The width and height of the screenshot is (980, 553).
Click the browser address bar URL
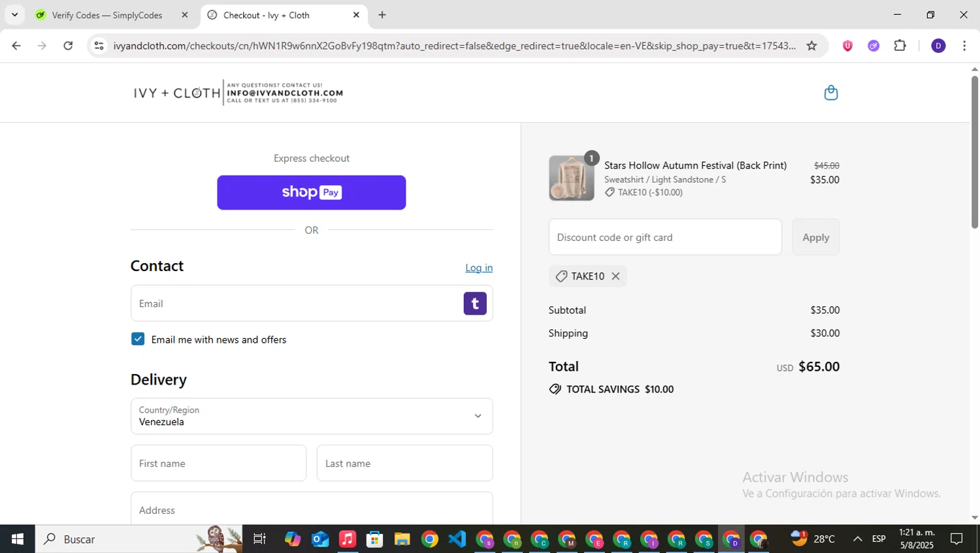pos(454,46)
